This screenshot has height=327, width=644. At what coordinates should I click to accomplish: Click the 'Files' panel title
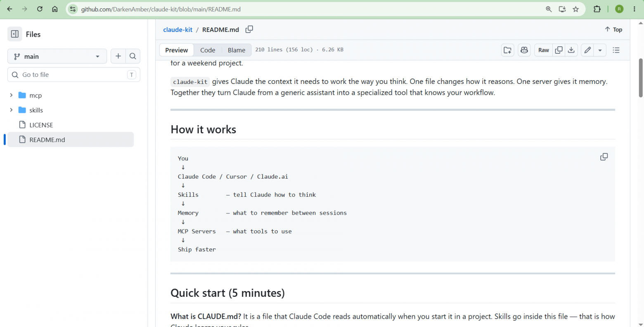[x=33, y=34]
